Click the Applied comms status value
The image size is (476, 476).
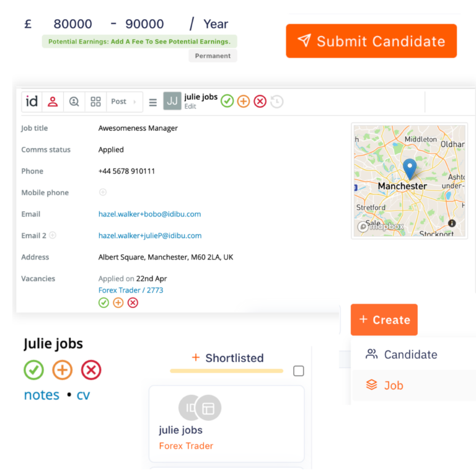pyautogui.click(x=111, y=149)
